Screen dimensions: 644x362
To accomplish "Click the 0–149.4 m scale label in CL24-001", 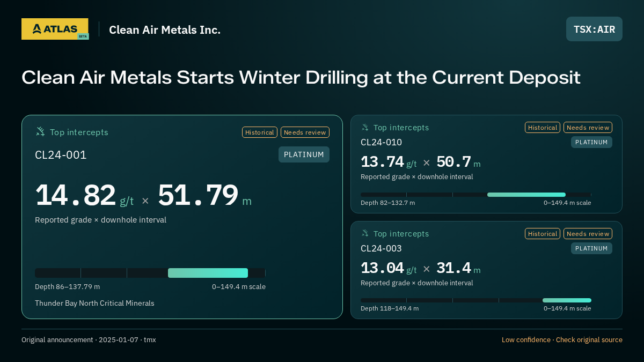I will coord(239,287).
